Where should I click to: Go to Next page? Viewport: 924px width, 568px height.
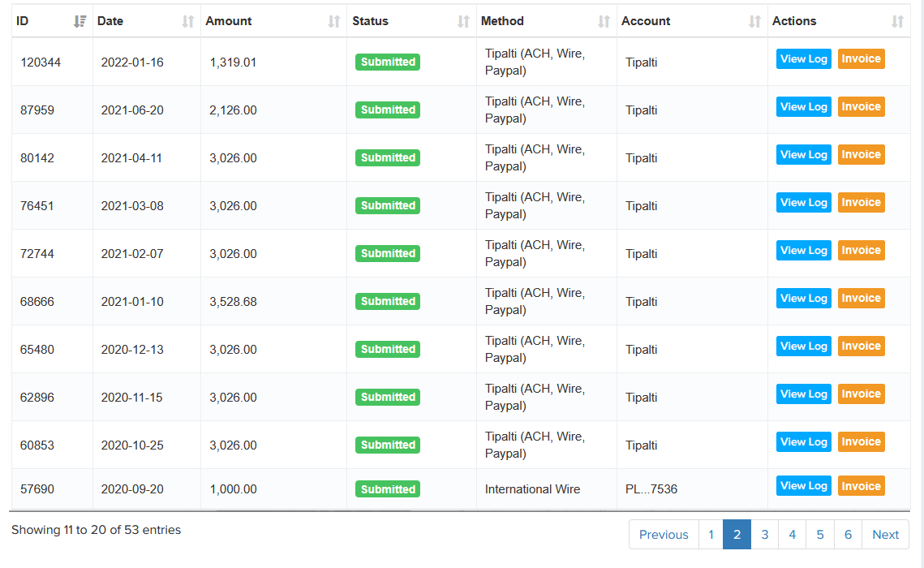tap(885, 535)
